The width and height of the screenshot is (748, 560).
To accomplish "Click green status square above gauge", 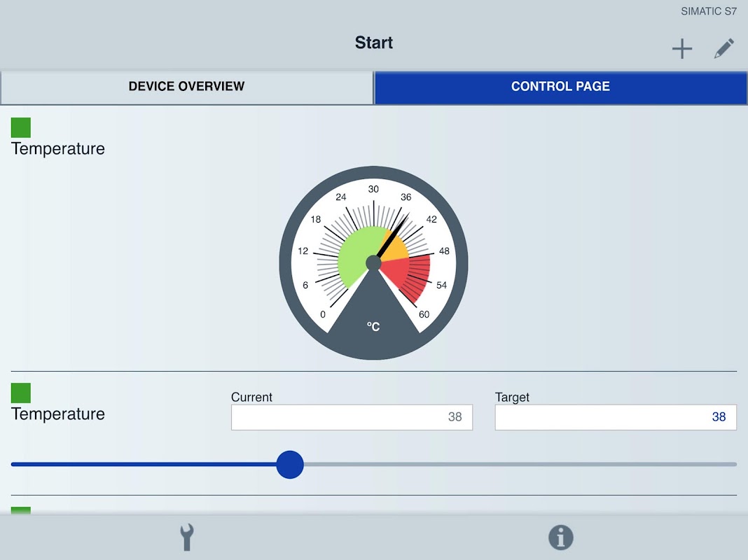I will click(x=21, y=127).
